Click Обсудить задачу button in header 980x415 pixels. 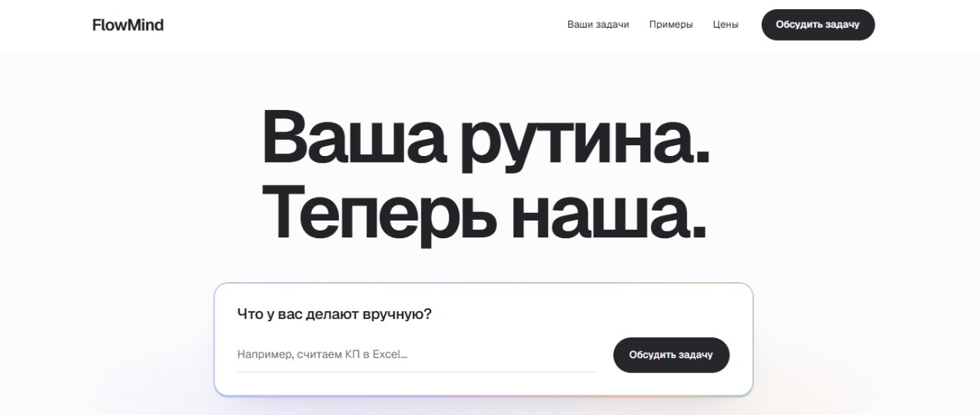click(818, 25)
